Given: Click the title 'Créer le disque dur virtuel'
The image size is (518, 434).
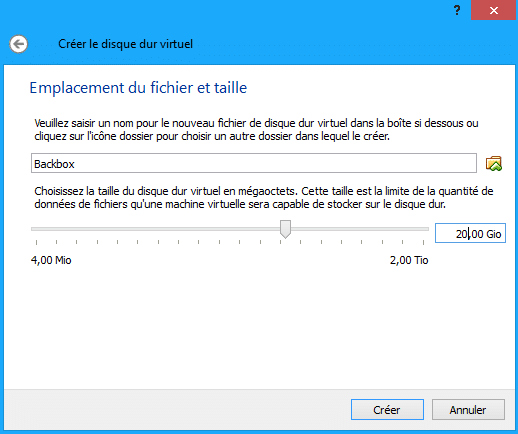Looking at the screenshot, I should 125,44.
